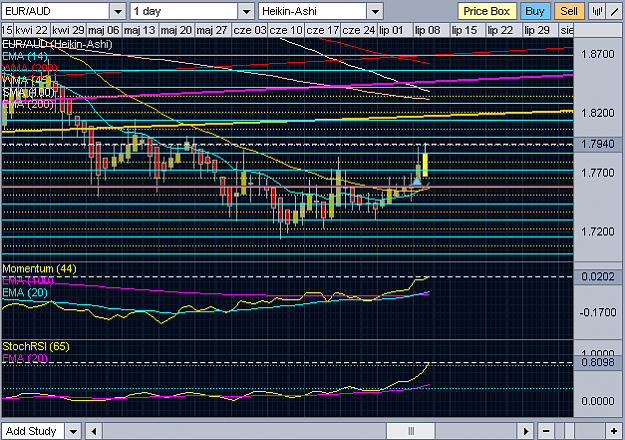This screenshot has height=440, width=625.
Task: Click the Momentum (44) study label
Action: (39, 269)
